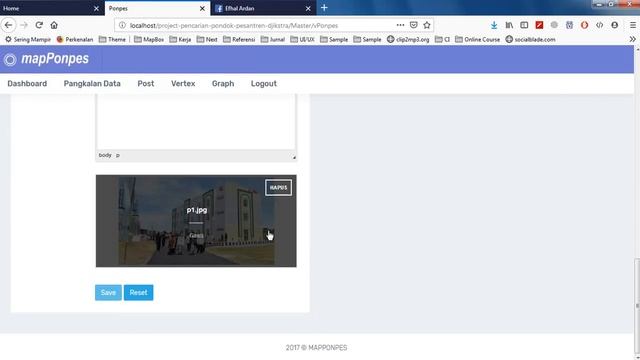Image resolution: width=640 pixels, height=360 pixels.
Task: Open the library bookmarks icon
Action: (509, 25)
